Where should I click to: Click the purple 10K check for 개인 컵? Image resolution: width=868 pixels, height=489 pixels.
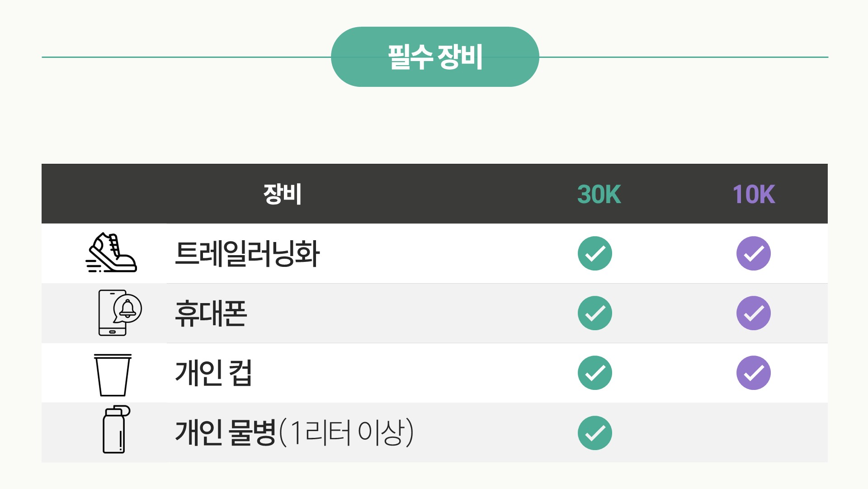click(753, 373)
